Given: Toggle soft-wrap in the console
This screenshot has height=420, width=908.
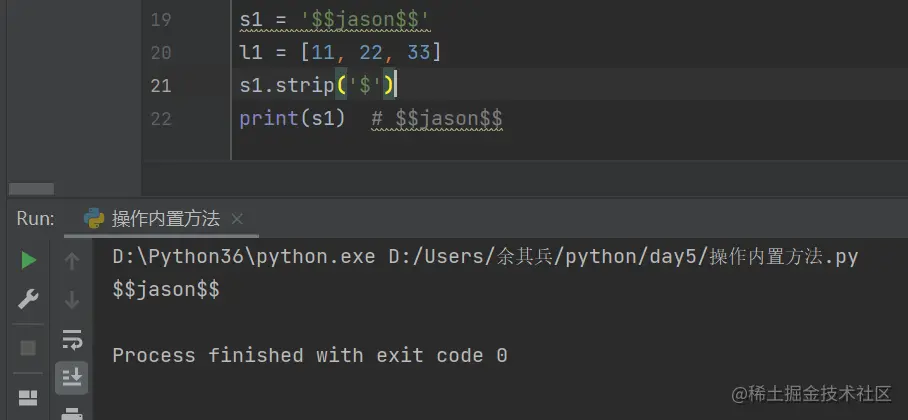Looking at the screenshot, I should pos(72,339).
